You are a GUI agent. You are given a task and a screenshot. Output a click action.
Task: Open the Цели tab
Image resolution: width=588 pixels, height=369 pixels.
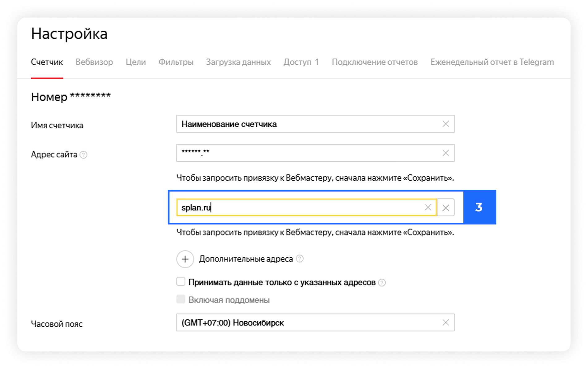point(136,62)
